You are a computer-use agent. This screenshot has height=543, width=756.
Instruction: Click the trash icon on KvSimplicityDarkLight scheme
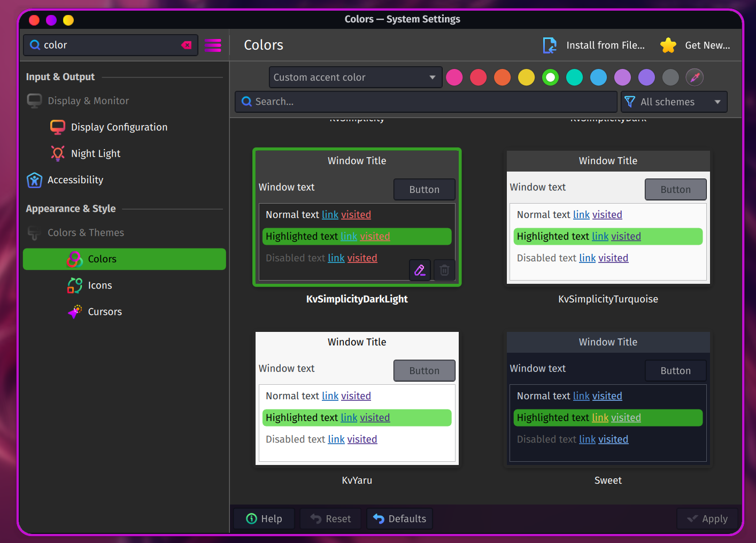click(444, 270)
